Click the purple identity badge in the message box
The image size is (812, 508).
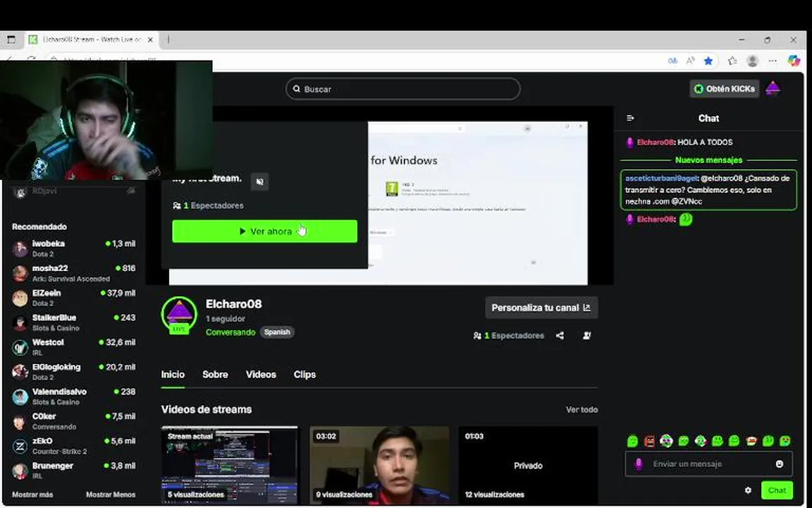point(639,464)
